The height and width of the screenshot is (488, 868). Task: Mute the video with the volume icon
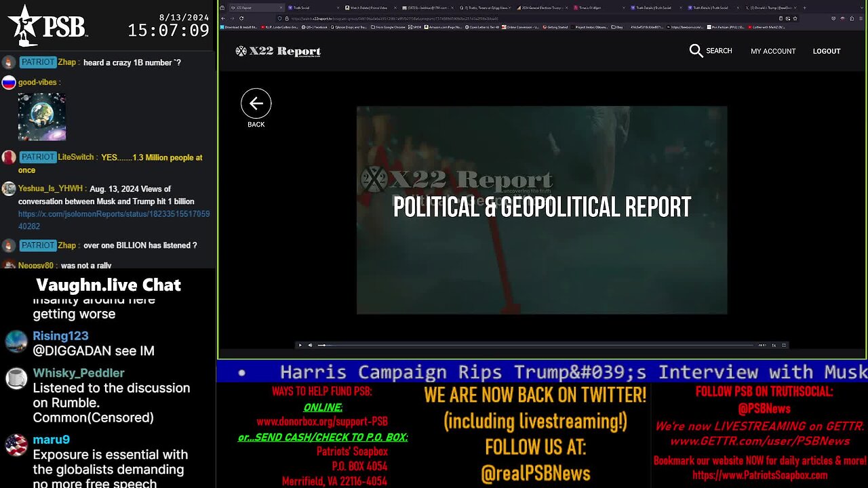point(311,345)
